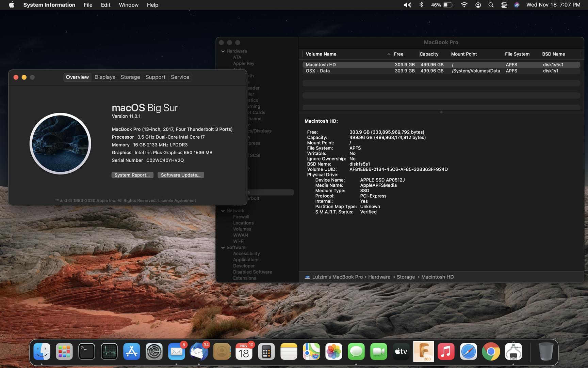Switch to the Service tab
The image size is (588, 368).
[180, 77]
